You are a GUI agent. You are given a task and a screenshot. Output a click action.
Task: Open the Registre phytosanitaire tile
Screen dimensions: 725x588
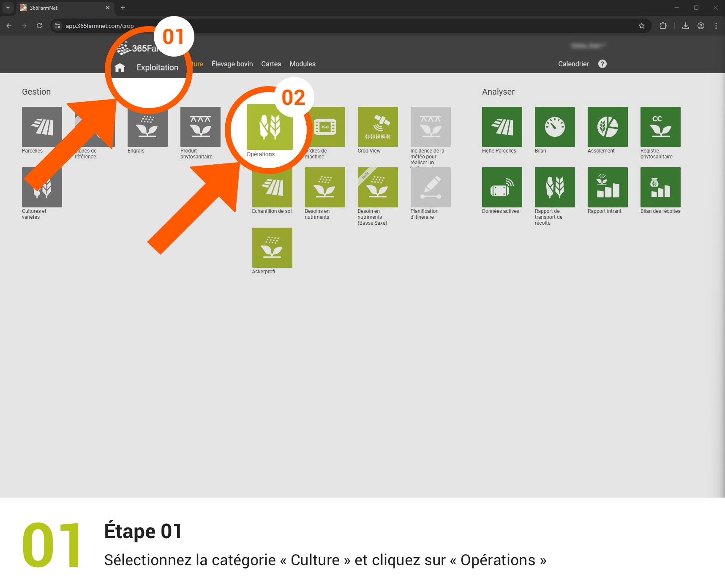660,127
